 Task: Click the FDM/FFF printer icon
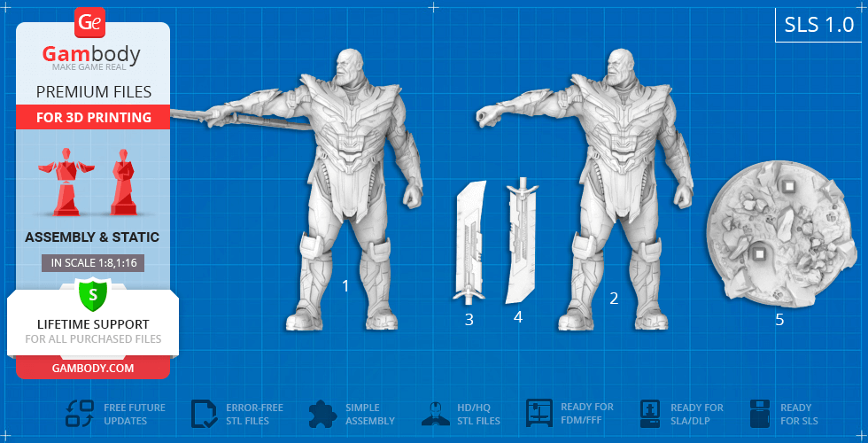(539, 413)
